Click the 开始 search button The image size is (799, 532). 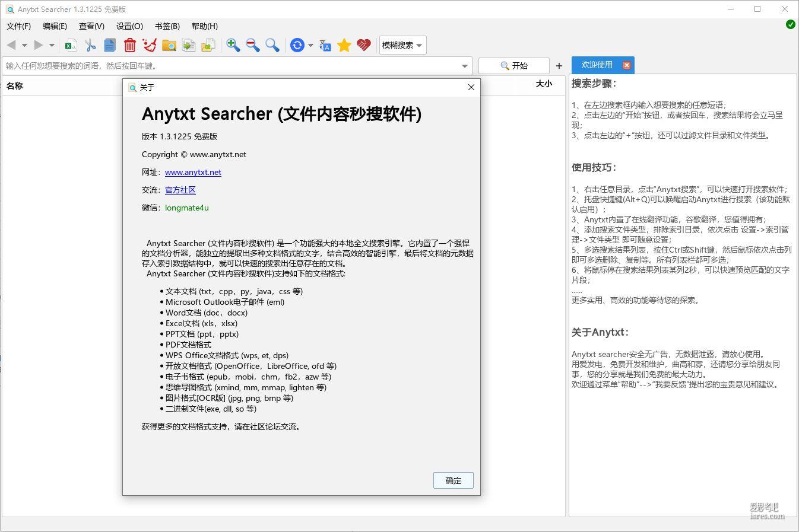click(x=514, y=66)
